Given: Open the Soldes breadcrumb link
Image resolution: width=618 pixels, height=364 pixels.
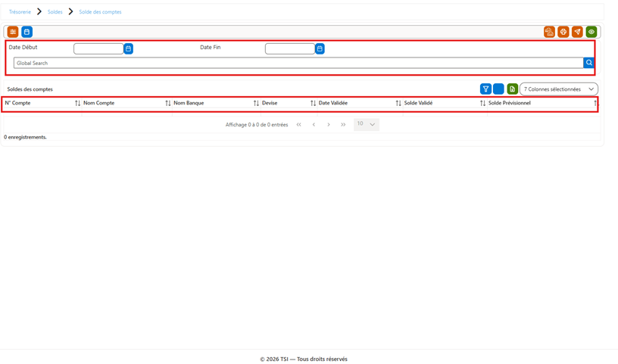Looking at the screenshot, I should point(55,12).
